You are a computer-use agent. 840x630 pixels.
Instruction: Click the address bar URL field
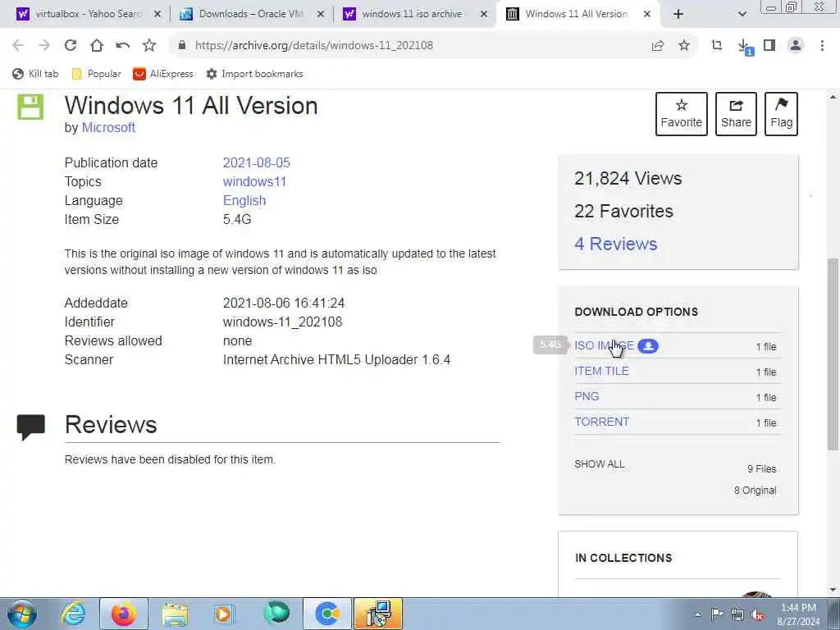(413, 46)
